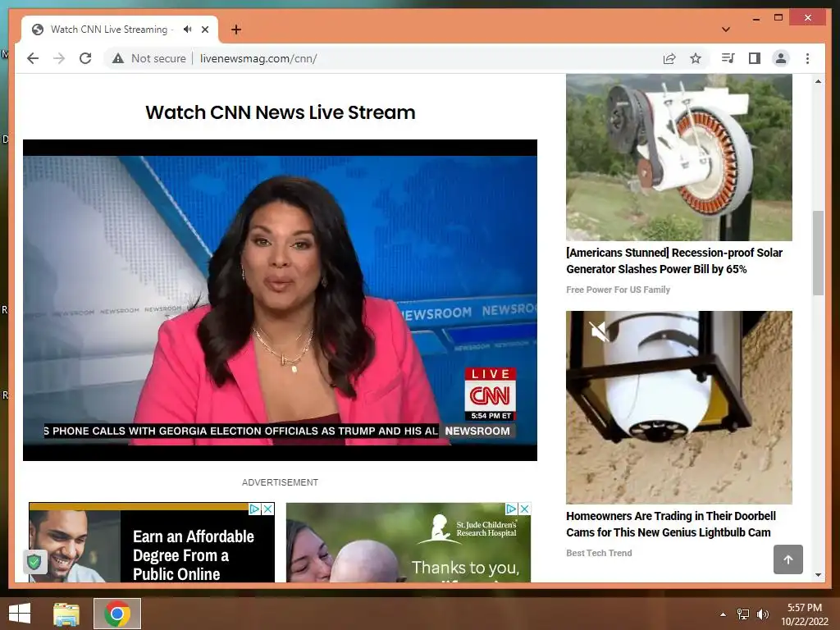The width and height of the screenshot is (840, 630).
Task: Reload the CNN live stream page
Action: point(85,58)
